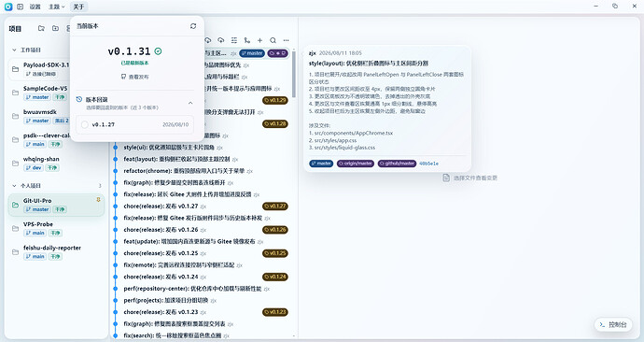Click the branch icon in commit toolbar
Screen dimensions: 644x342
(x=246, y=40)
